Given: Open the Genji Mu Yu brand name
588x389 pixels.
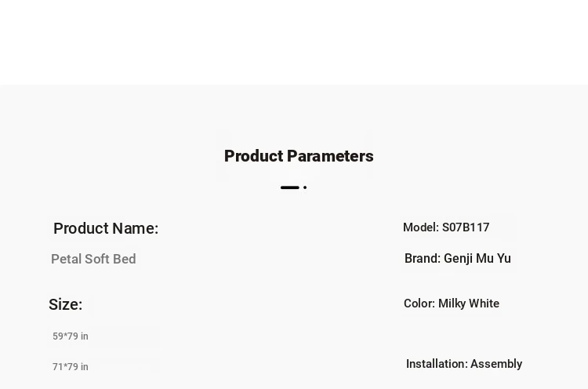Looking at the screenshot, I should click(x=477, y=259).
